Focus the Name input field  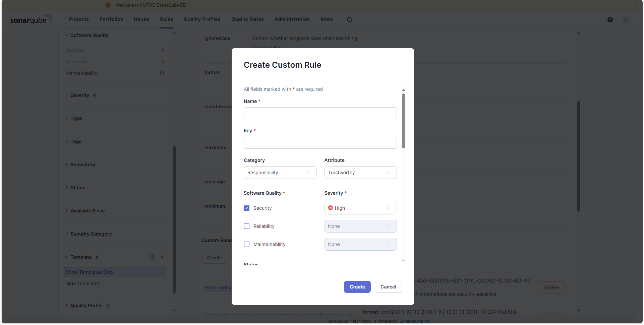(320, 113)
